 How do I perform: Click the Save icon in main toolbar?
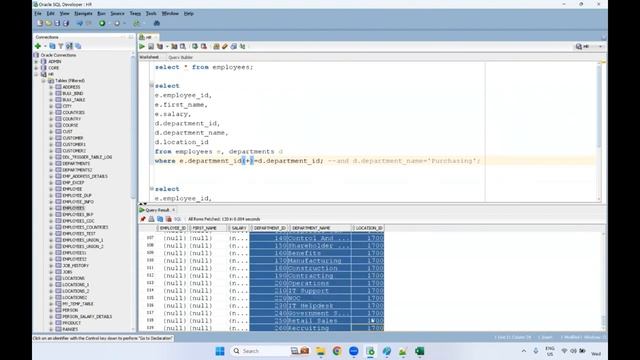click(57, 23)
